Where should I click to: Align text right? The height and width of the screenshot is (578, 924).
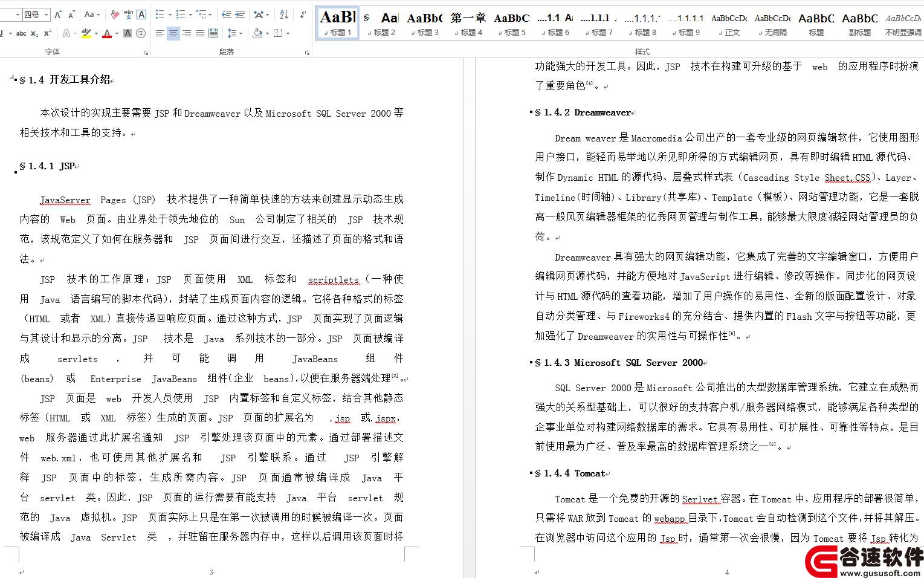186,33
